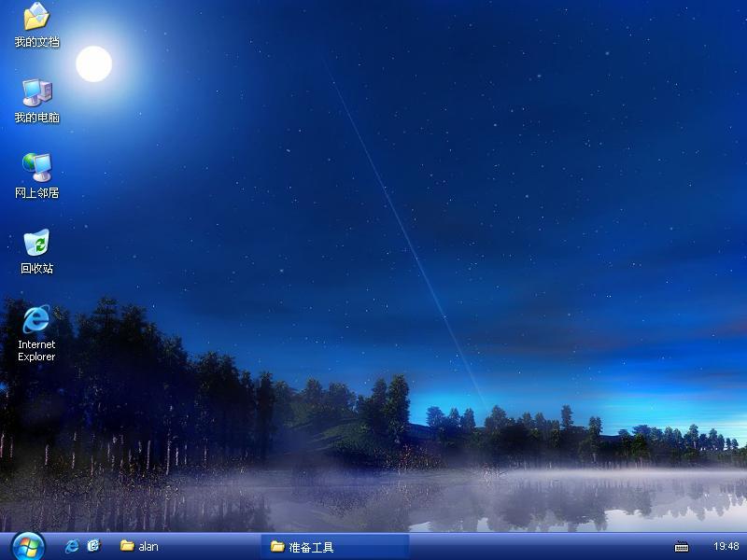Select the 我的电脑 desktop icon
This screenshot has width=747, height=560.
(36, 101)
